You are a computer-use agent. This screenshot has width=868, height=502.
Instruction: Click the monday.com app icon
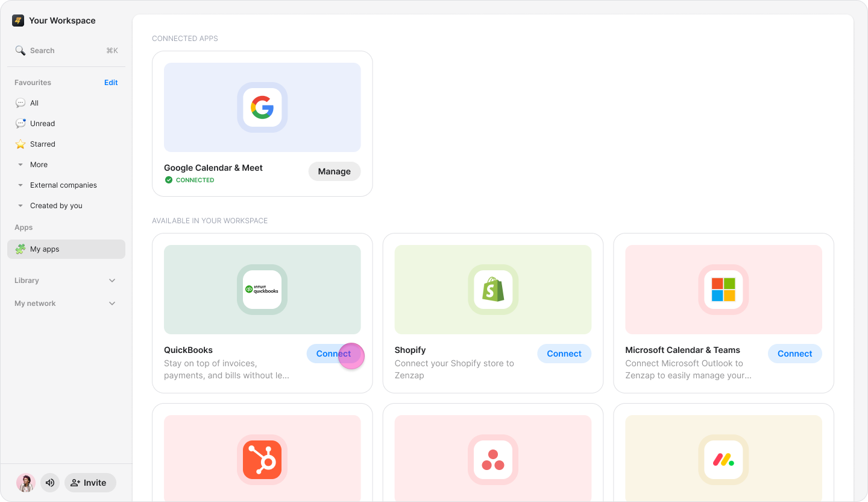click(723, 460)
